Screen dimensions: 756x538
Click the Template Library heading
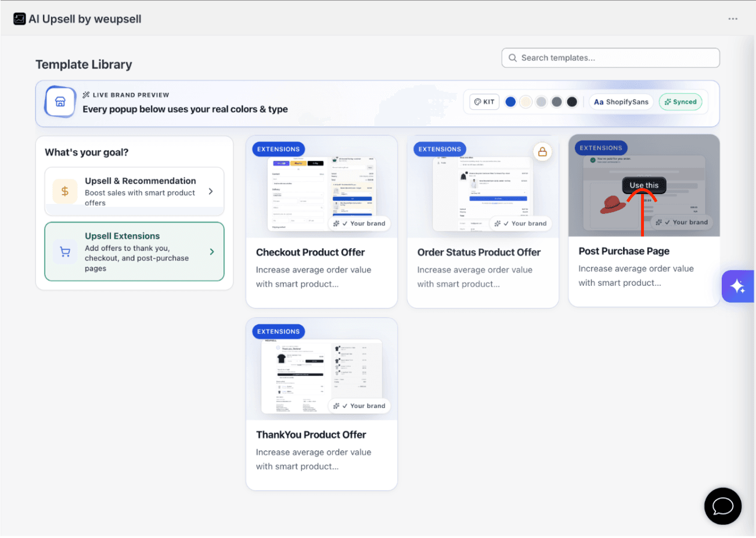pyautogui.click(x=84, y=64)
